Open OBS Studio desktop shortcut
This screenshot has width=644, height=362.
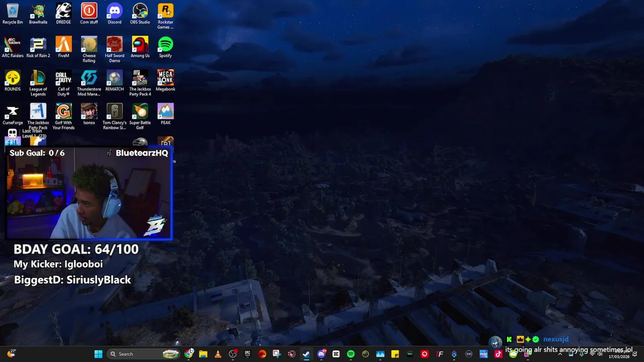point(140,14)
